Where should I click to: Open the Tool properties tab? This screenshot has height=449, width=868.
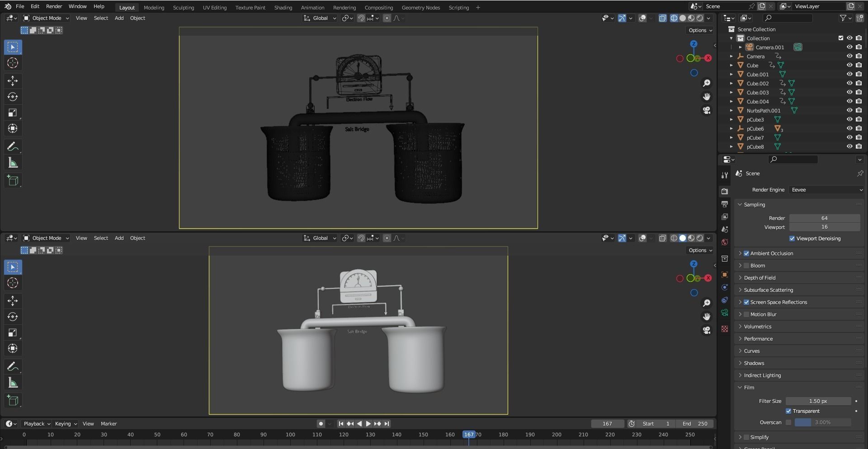725,175
